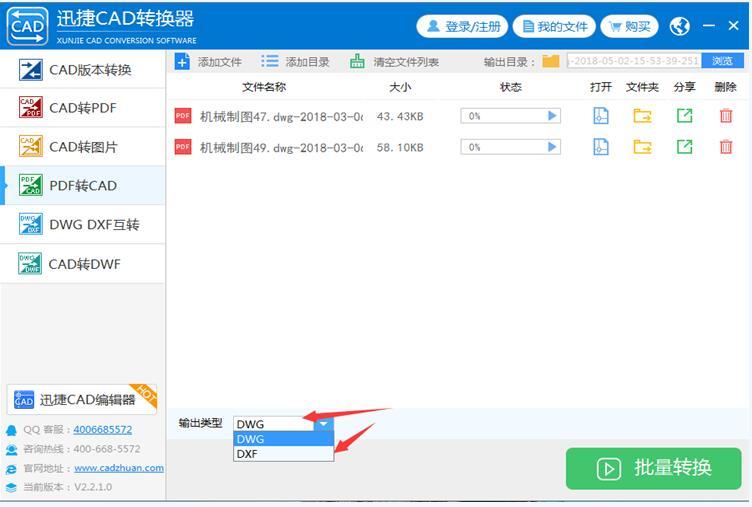Click the 机械制图49 progress bar

tap(510, 147)
